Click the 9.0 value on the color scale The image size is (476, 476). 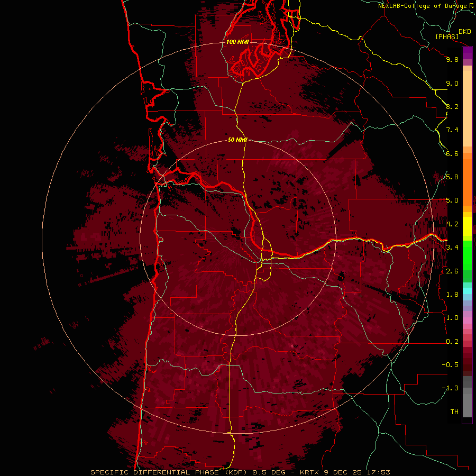[x=452, y=83]
